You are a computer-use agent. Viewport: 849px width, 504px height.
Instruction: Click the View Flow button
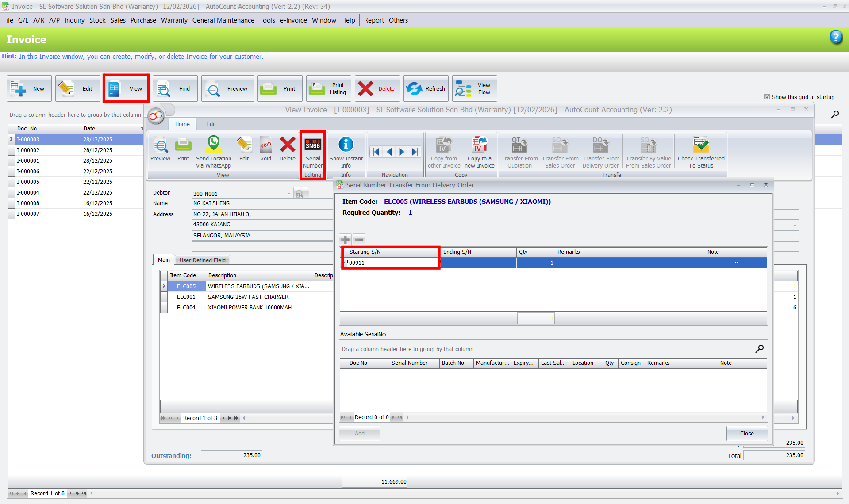[474, 89]
